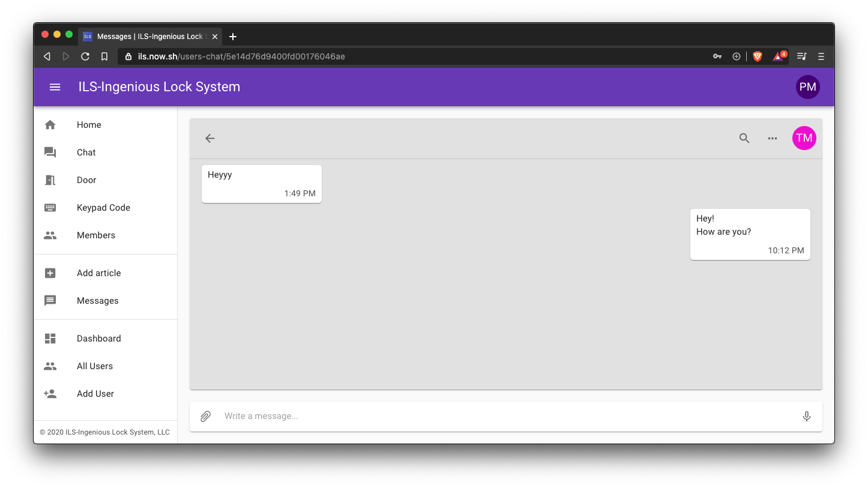Toggle the hamburger navigation drawer
Screen dimensions: 868x488
[55, 87]
